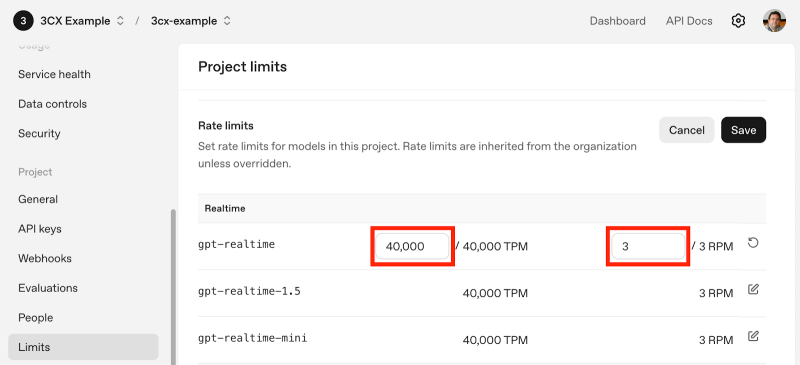Open People page

click(x=36, y=318)
